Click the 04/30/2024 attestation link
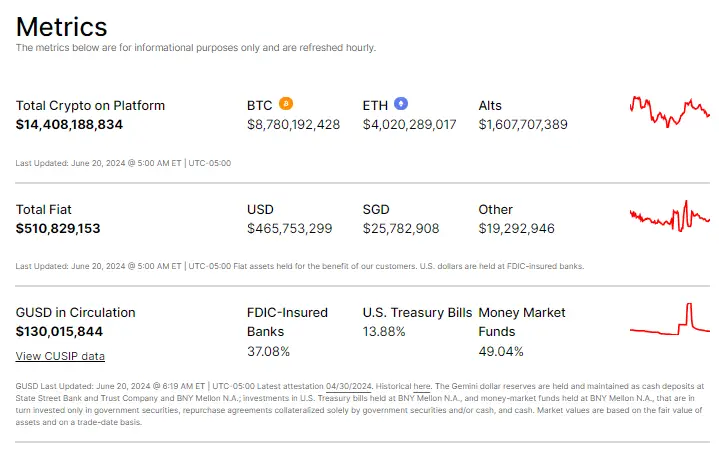Viewport: 719px width, 453px height. tap(348, 386)
